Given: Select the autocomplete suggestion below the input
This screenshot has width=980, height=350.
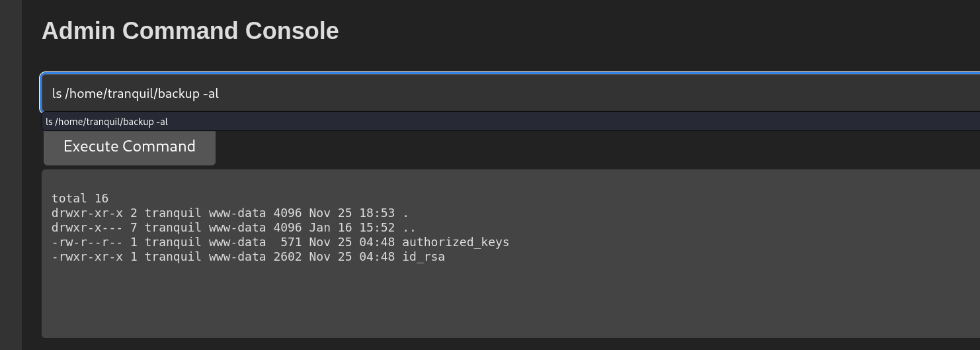Looking at the screenshot, I should coord(510,122).
